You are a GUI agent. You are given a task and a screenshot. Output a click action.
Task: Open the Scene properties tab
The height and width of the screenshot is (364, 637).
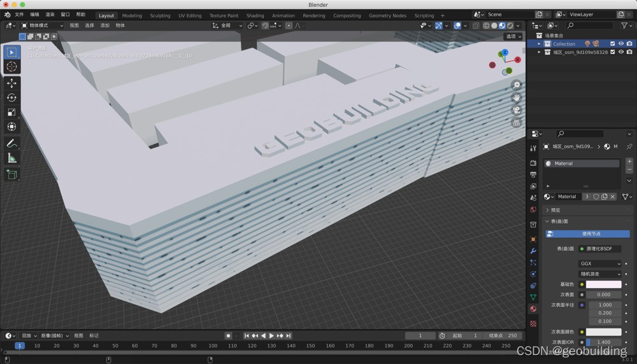tap(533, 198)
